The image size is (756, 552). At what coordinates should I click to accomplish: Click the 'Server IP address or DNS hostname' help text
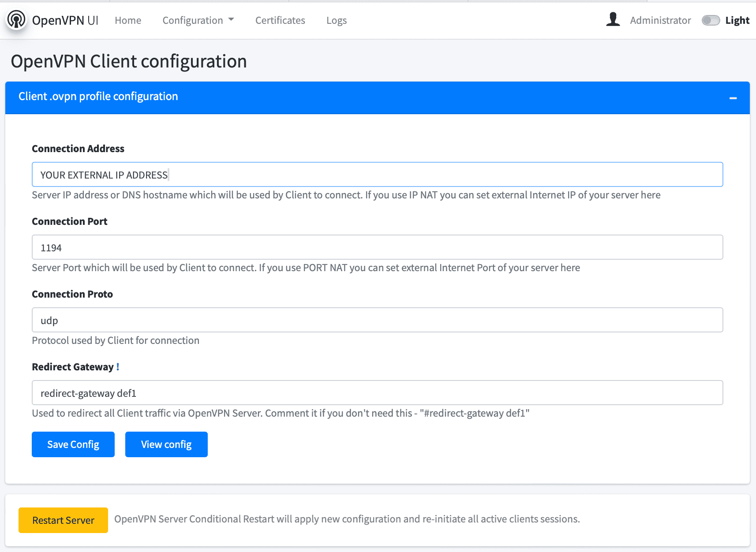346,195
